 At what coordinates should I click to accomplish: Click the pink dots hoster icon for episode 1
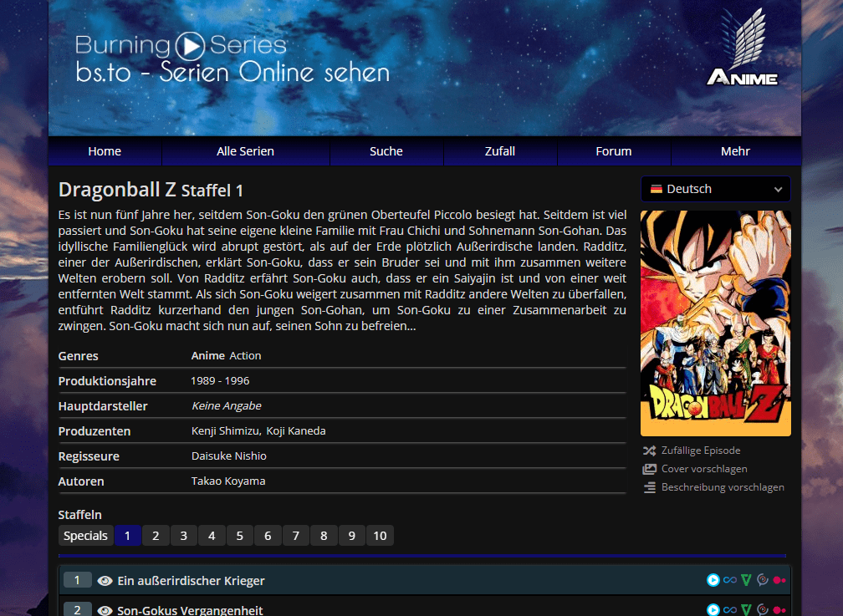coord(779,580)
